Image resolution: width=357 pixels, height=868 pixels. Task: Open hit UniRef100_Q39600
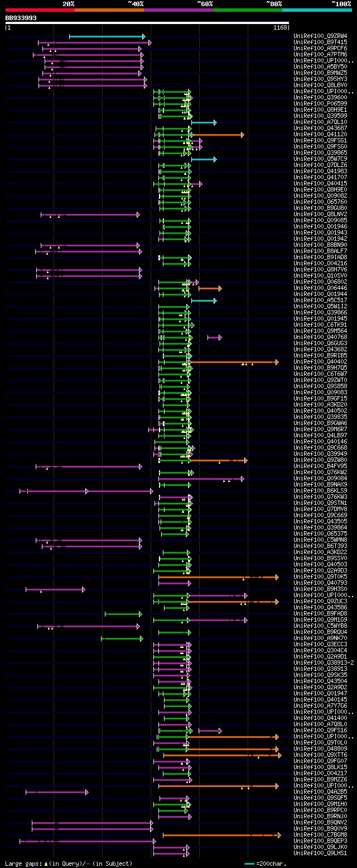[x=320, y=97]
